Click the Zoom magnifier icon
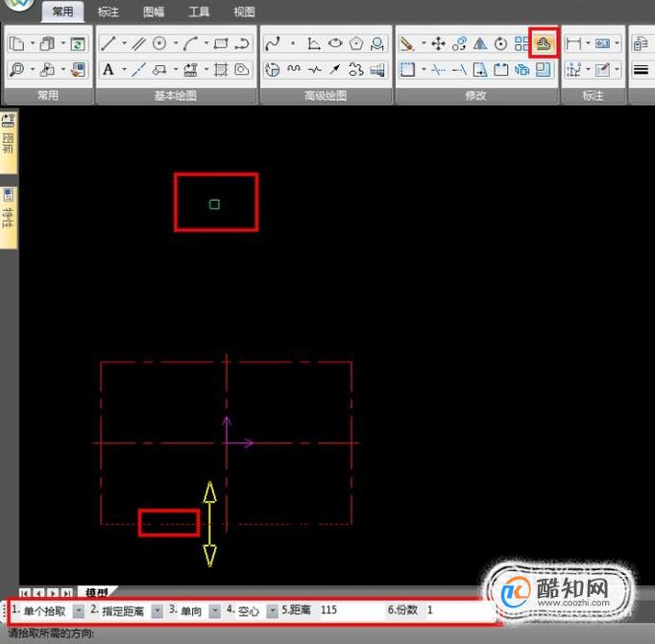Image resolution: width=655 pixels, height=644 pixels. coord(16,69)
